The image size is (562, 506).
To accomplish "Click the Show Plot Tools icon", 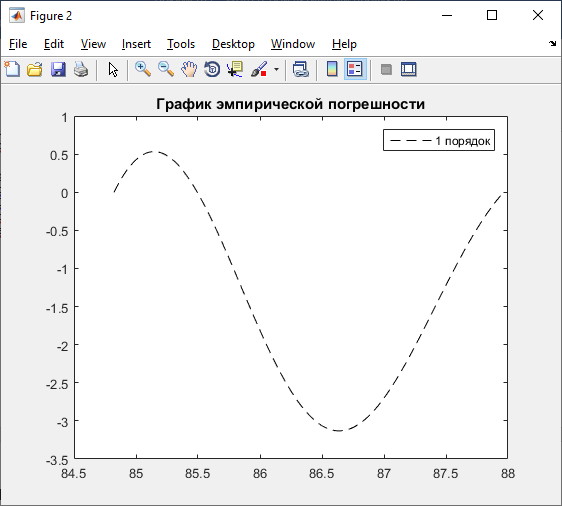I will pos(409,69).
